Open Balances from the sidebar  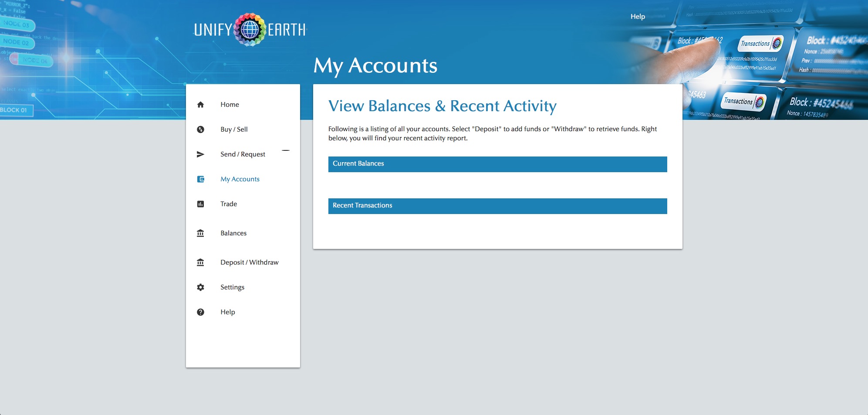click(233, 233)
